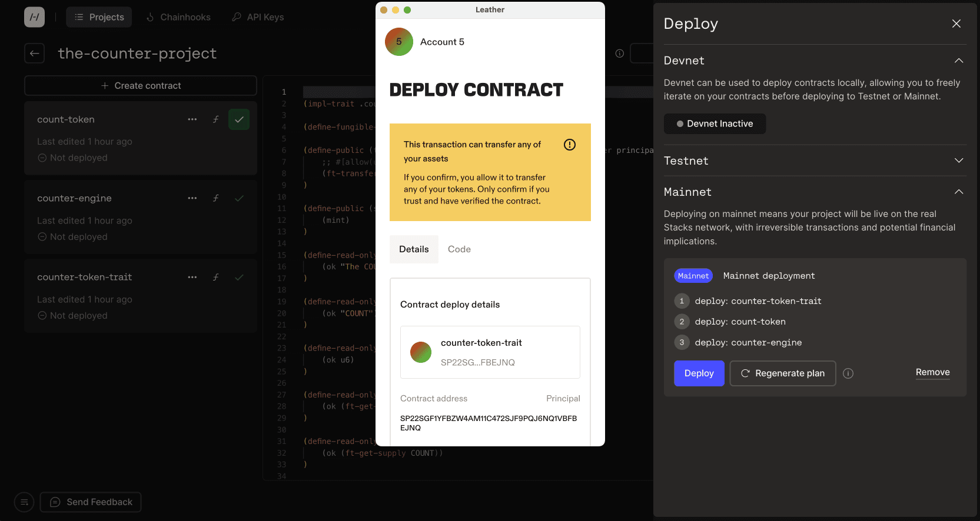This screenshot has height=521, width=980.
Task: Expand the Testnet section
Action: pos(959,161)
